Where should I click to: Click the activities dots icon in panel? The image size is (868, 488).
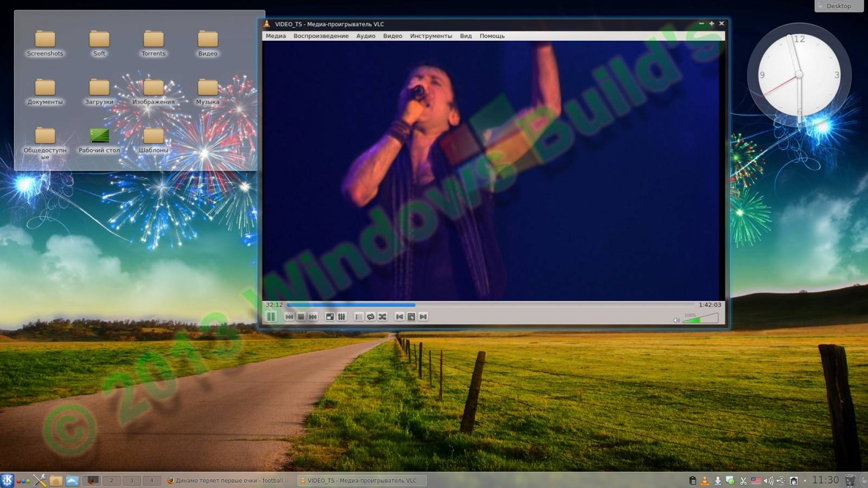tap(23, 481)
